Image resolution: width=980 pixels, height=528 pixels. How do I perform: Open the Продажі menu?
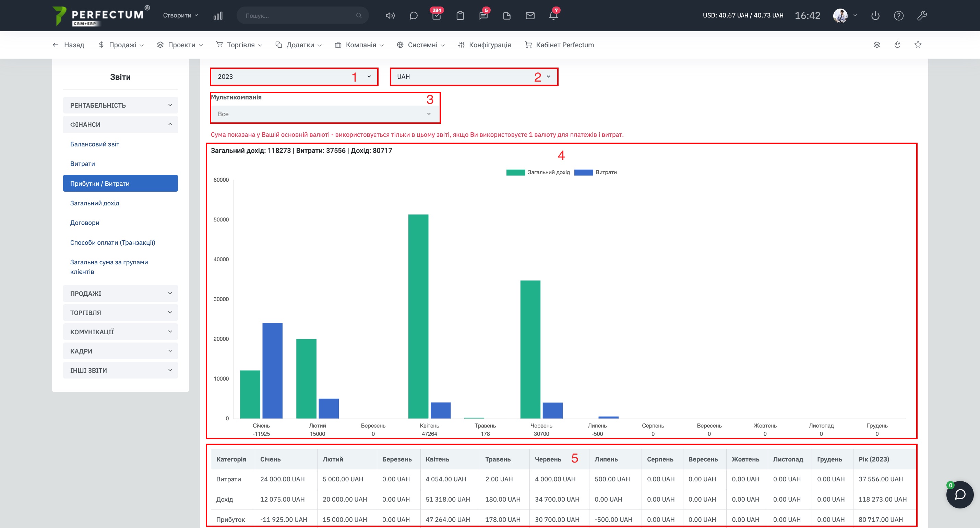tap(121, 45)
